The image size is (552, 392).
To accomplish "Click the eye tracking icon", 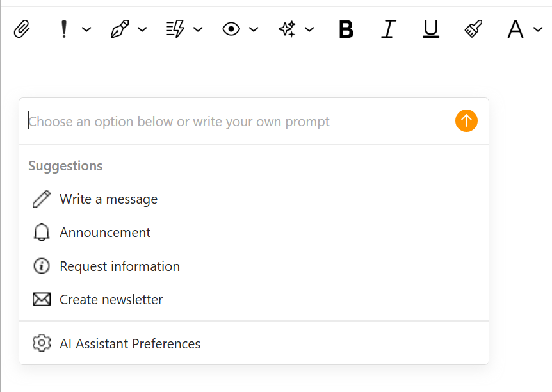I will point(231,29).
